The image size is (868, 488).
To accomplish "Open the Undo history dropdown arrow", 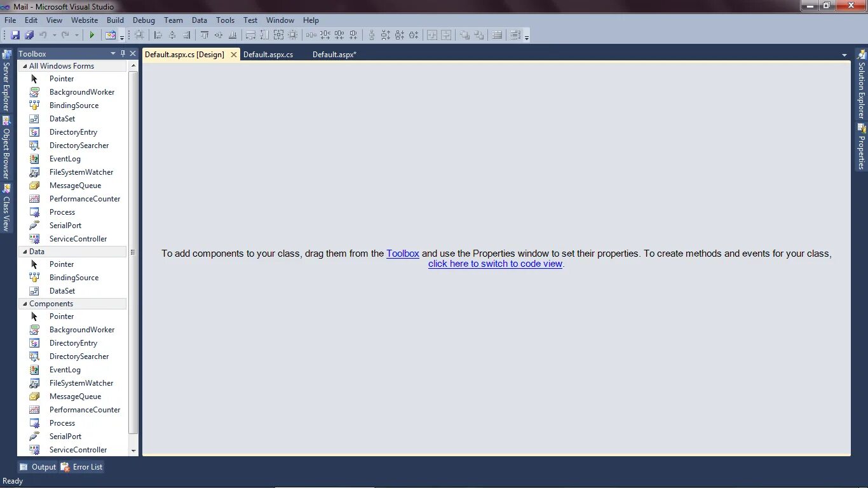I will (x=54, y=35).
